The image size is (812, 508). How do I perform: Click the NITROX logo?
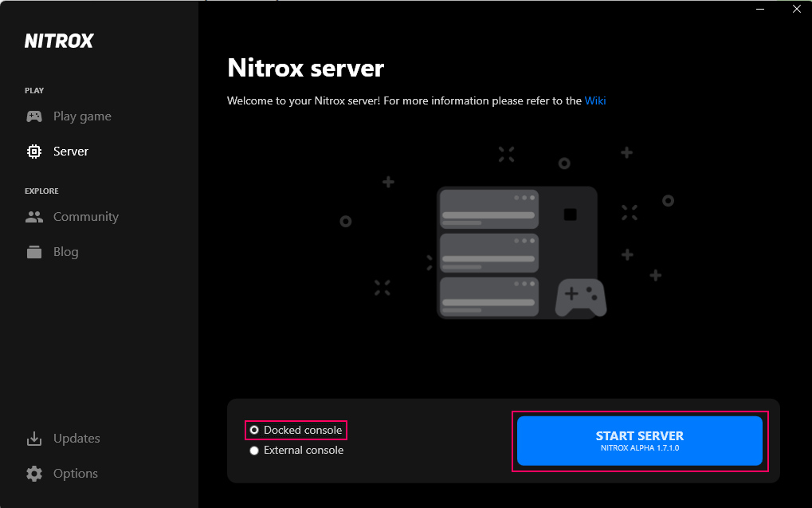click(x=59, y=41)
